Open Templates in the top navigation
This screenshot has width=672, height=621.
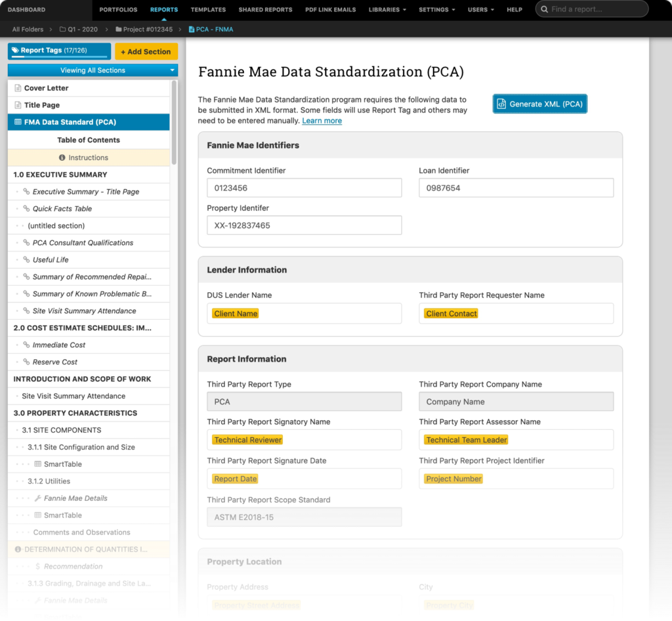(x=208, y=9)
